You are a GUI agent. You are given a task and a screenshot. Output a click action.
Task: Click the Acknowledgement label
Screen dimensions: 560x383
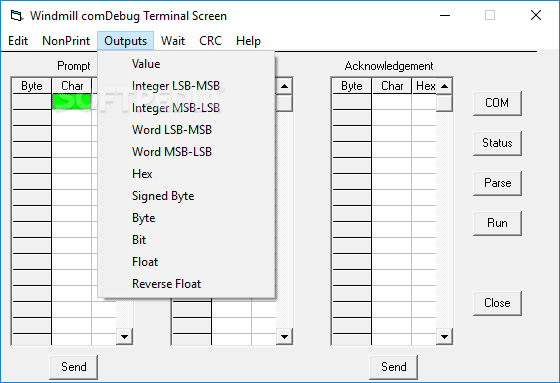(x=389, y=66)
